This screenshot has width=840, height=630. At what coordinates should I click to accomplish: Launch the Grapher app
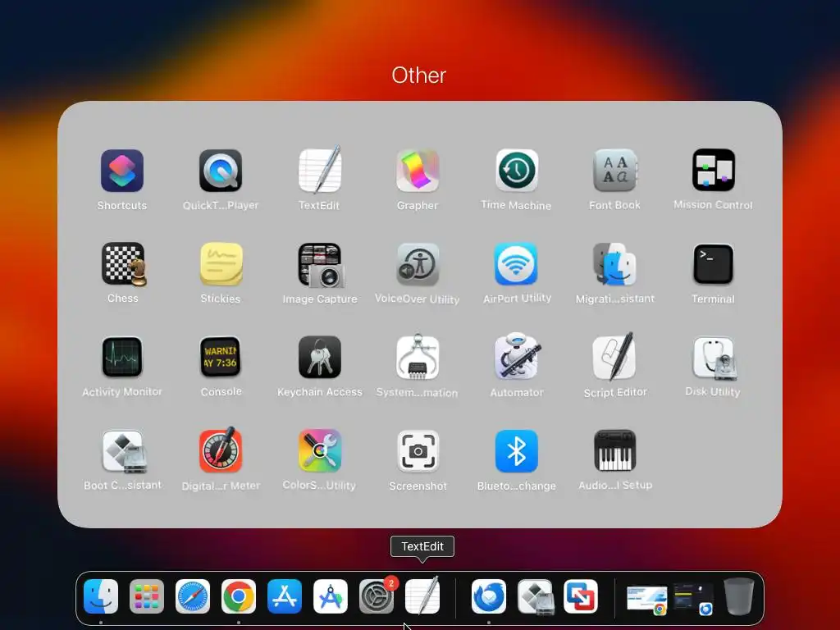coord(418,171)
